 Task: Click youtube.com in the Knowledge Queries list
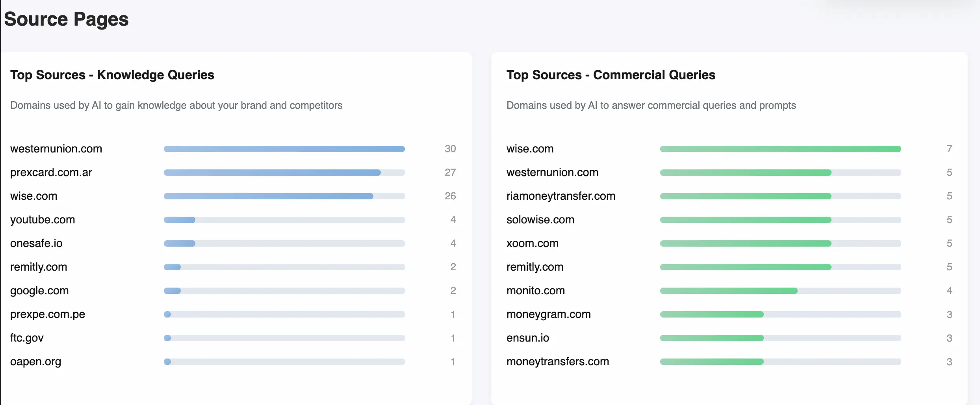click(x=42, y=219)
